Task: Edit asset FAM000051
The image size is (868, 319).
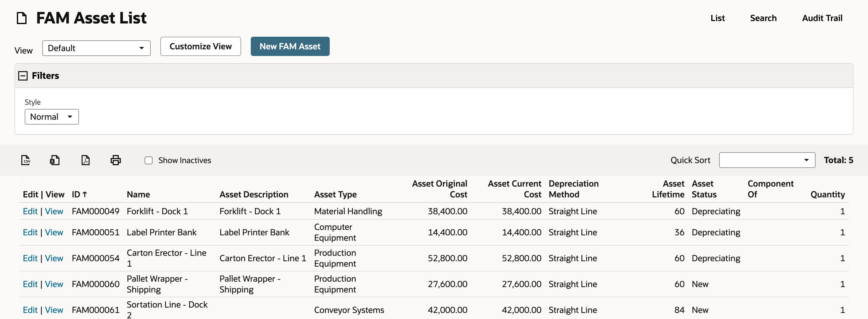Action: pos(30,233)
